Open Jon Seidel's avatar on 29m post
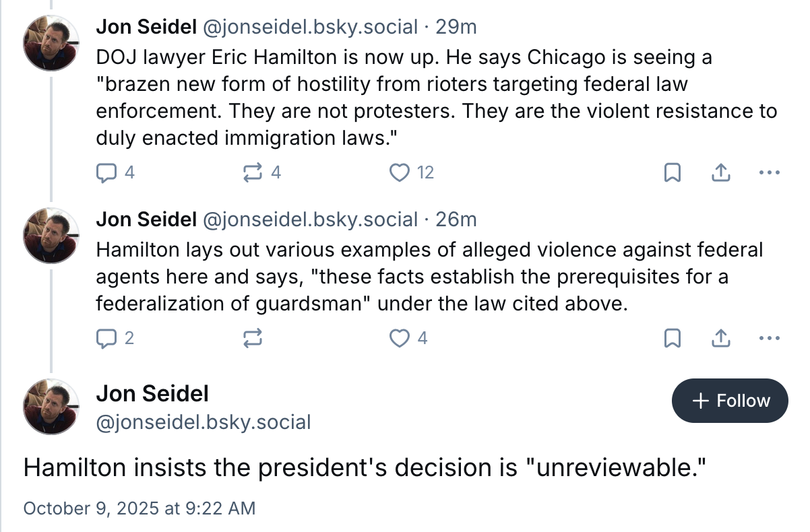 click(51, 42)
